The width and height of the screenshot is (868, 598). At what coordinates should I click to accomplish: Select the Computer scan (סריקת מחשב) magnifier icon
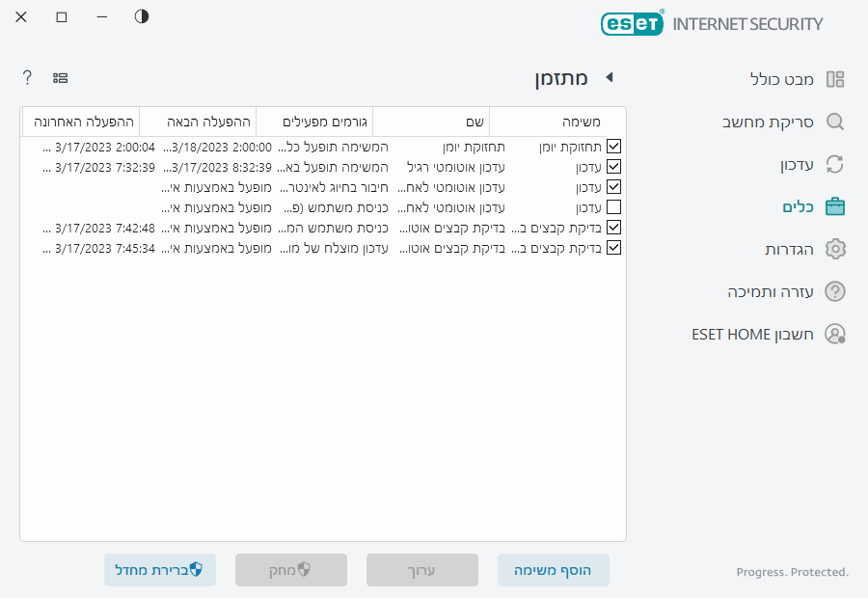pos(835,122)
